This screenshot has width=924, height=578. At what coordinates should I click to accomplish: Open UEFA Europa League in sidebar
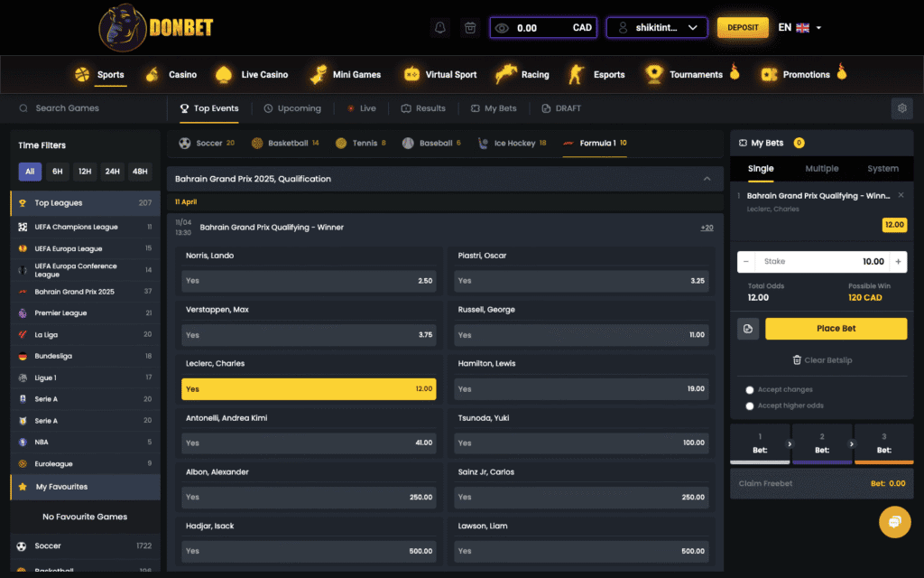pyautogui.click(x=86, y=248)
